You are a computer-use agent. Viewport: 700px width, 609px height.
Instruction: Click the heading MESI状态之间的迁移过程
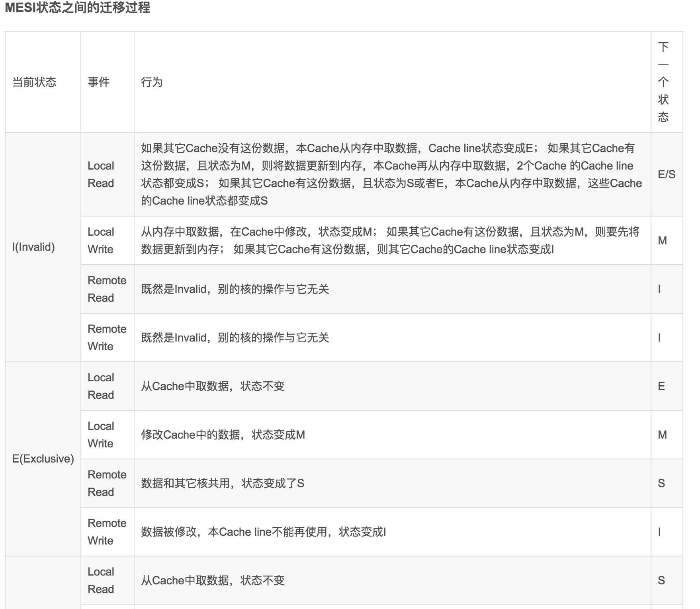click(78, 8)
